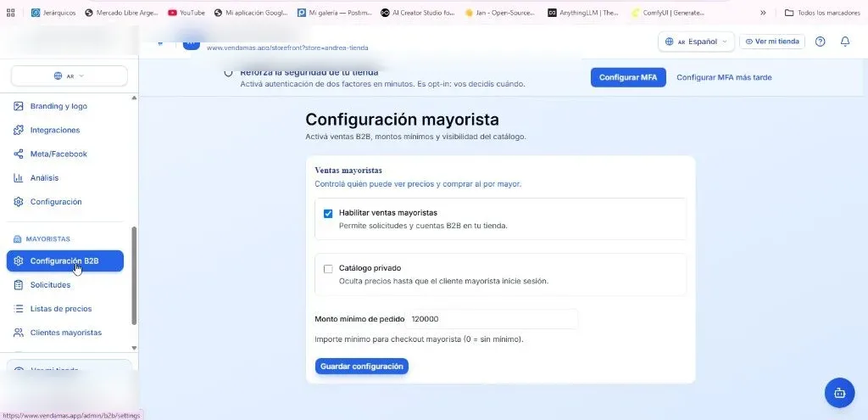Click the sidebar vertical scrollbar thumb
The height and width of the screenshot is (420, 868).
tap(133, 276)
